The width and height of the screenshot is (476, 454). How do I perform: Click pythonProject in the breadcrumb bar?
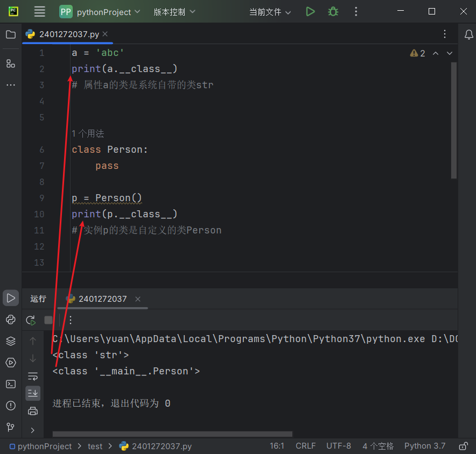click(41, 446)
